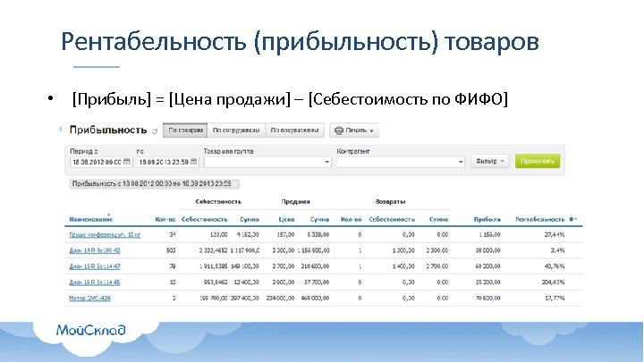Viewport: 644px width, 362px height.
Task: Sort by the Наименование column header
Action: point(90,219)
